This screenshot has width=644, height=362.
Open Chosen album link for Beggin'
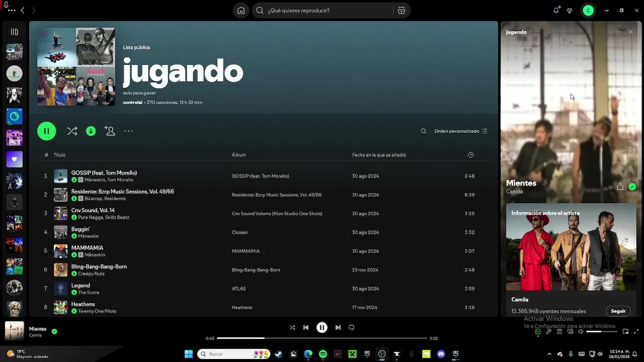239,232
